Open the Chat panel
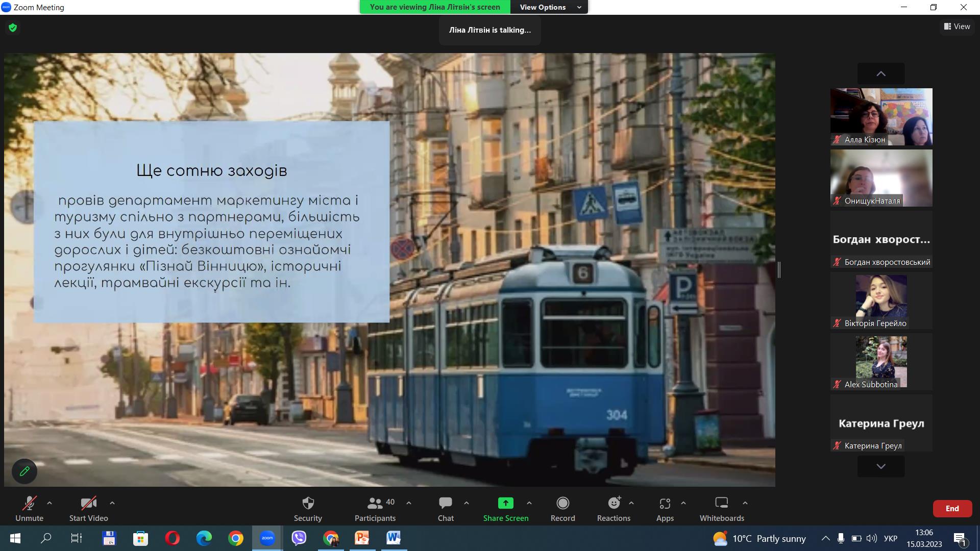 (x=445, y=504)
